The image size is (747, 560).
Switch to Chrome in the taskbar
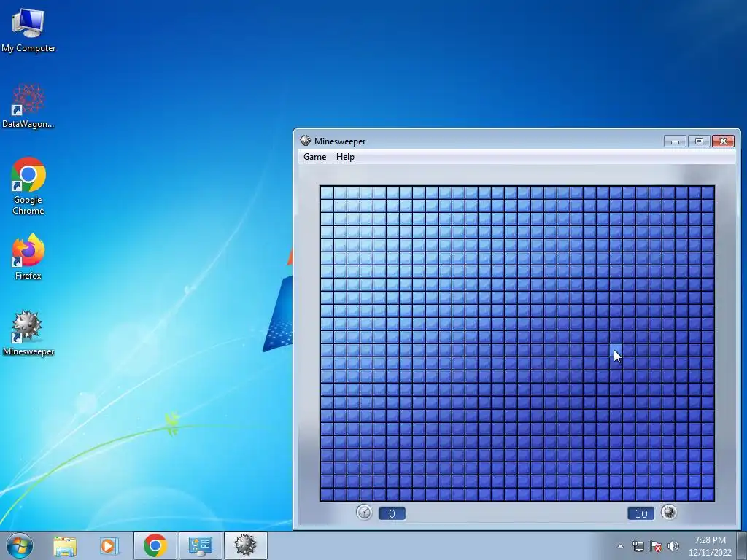[155, 545]
